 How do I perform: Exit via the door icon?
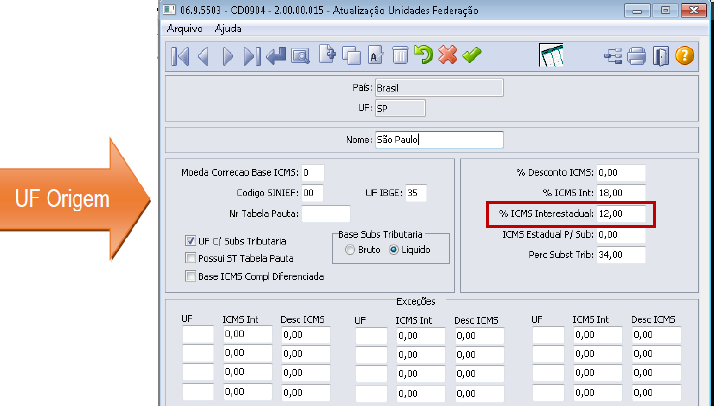coord(661,56)
